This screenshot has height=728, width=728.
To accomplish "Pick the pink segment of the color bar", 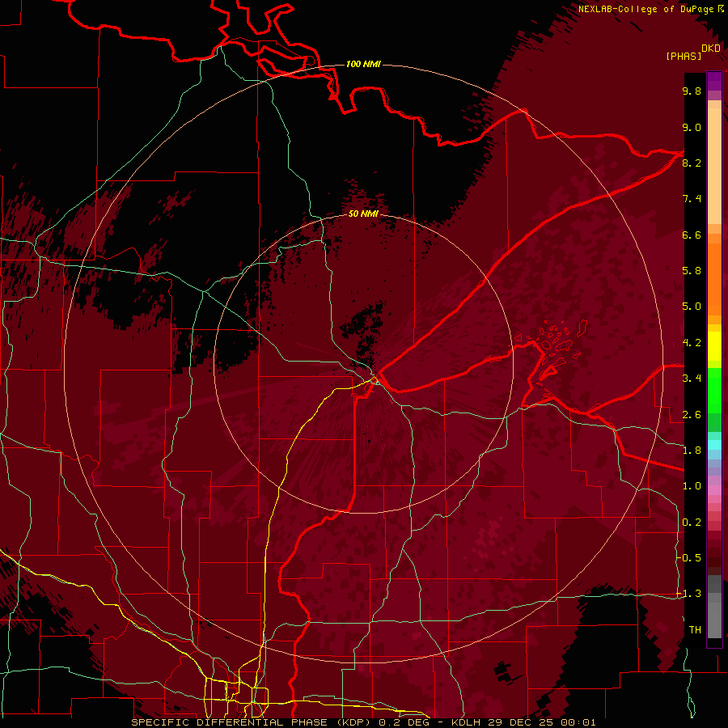I will tap(714, 490).
